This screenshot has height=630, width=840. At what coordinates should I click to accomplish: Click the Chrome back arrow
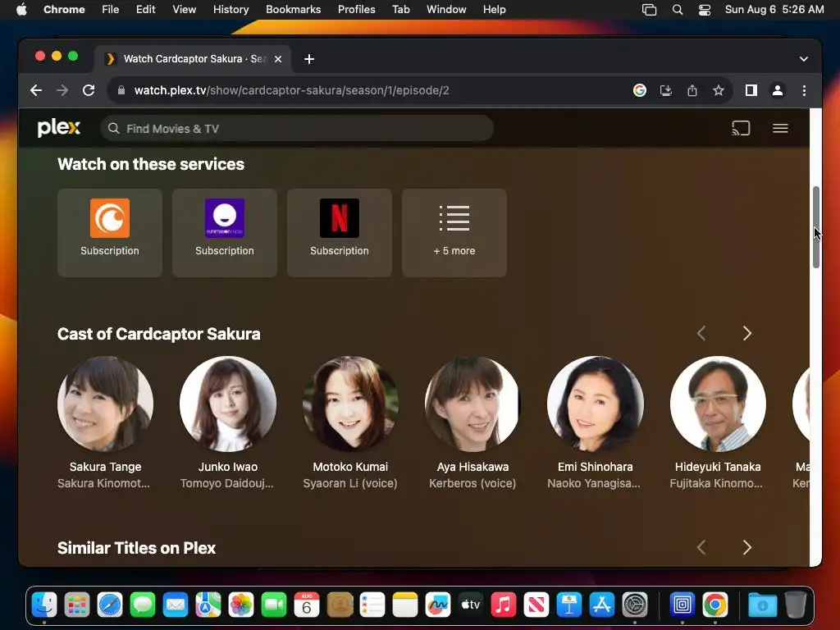[36, 90]
